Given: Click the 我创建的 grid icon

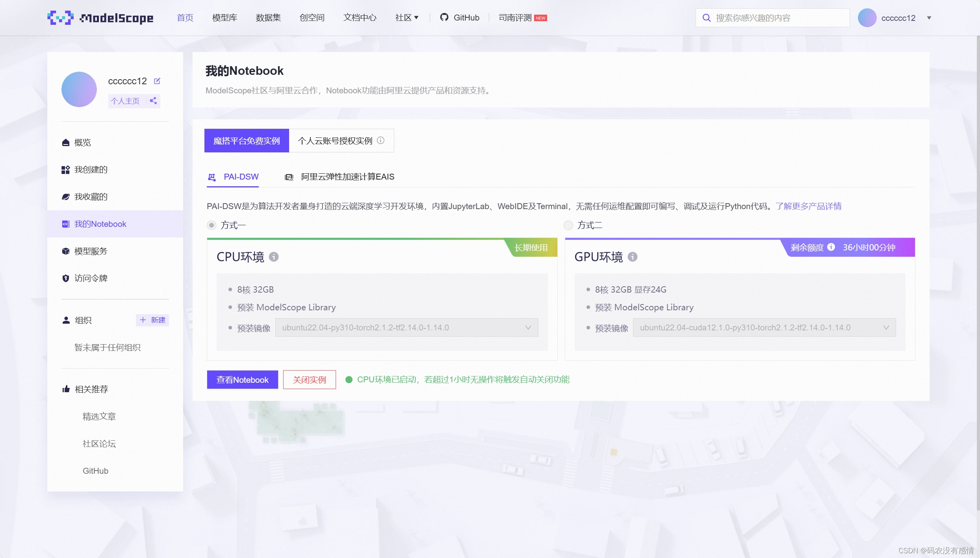Looking at the screenshot, I should (x=66, y=170).
